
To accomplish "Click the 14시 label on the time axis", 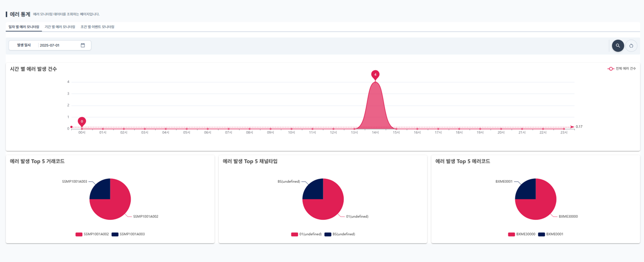I will pos(375,133).
